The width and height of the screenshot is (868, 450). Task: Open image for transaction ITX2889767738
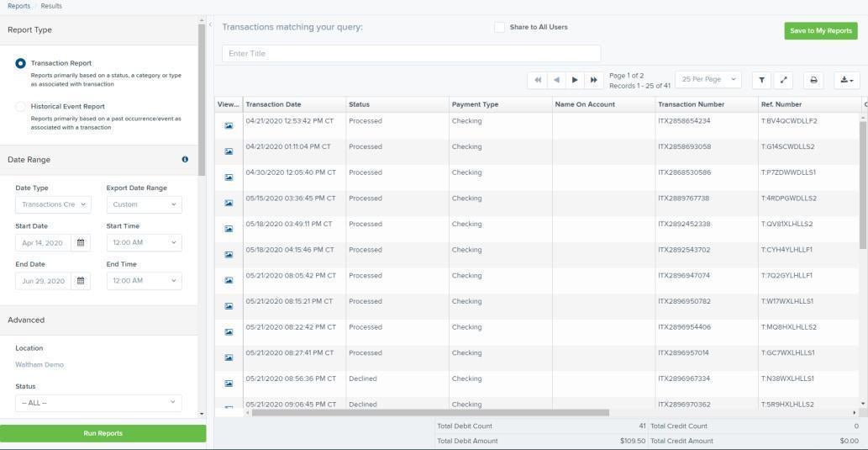pyautogui.click(x=229, y=203)
